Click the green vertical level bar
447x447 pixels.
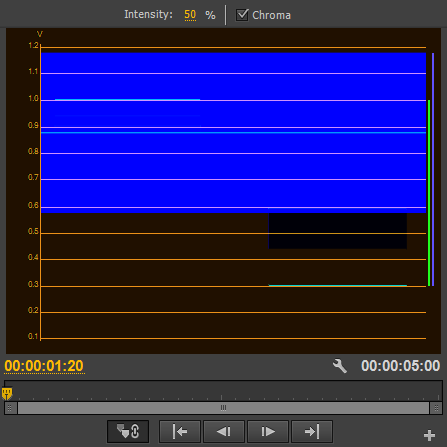pos(429,193)
